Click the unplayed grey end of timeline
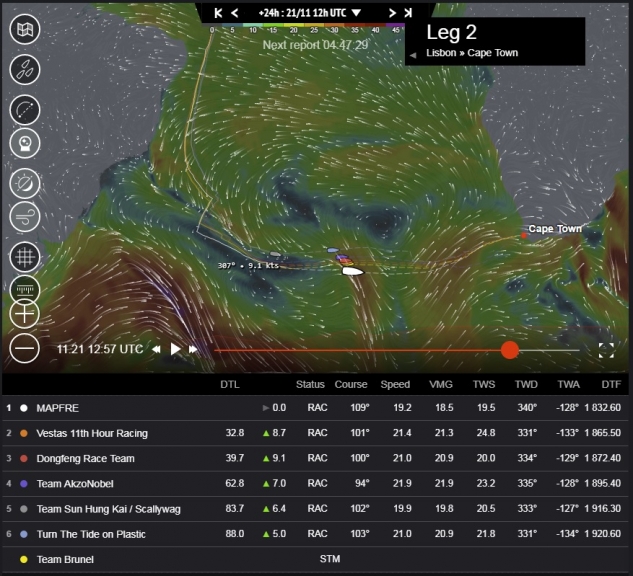 click(550, 350)
